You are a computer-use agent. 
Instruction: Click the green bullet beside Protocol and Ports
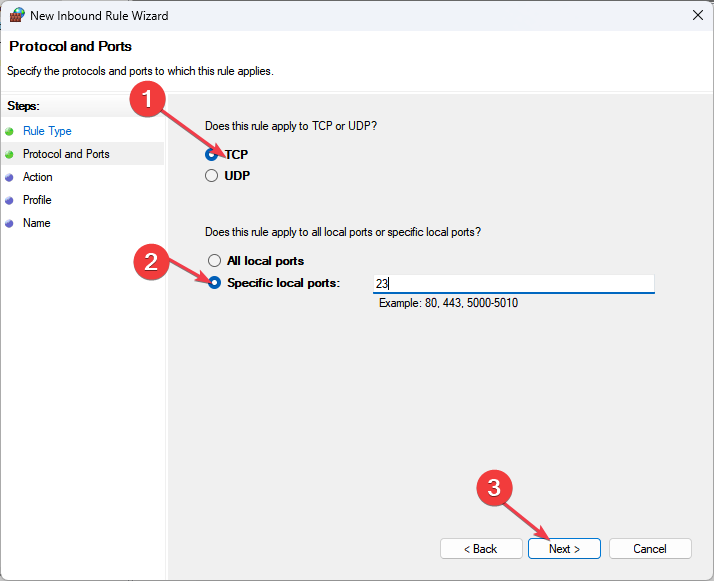click(x=9, y=155)
